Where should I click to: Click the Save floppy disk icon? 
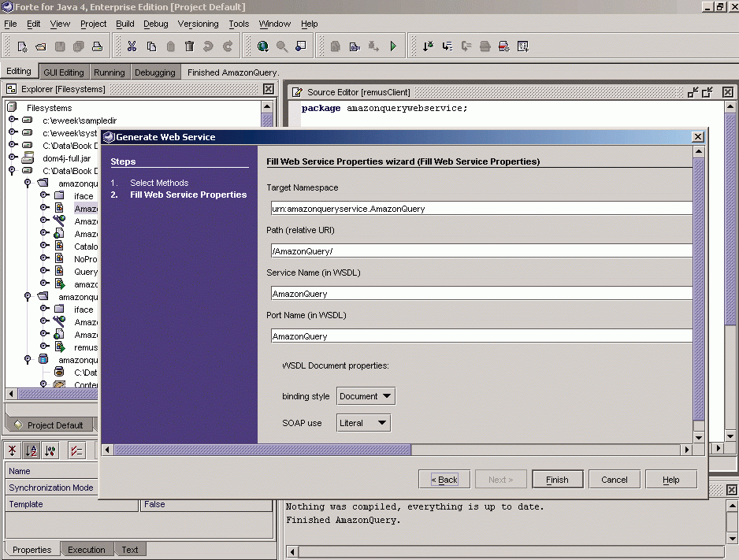[x=60, y=46]
